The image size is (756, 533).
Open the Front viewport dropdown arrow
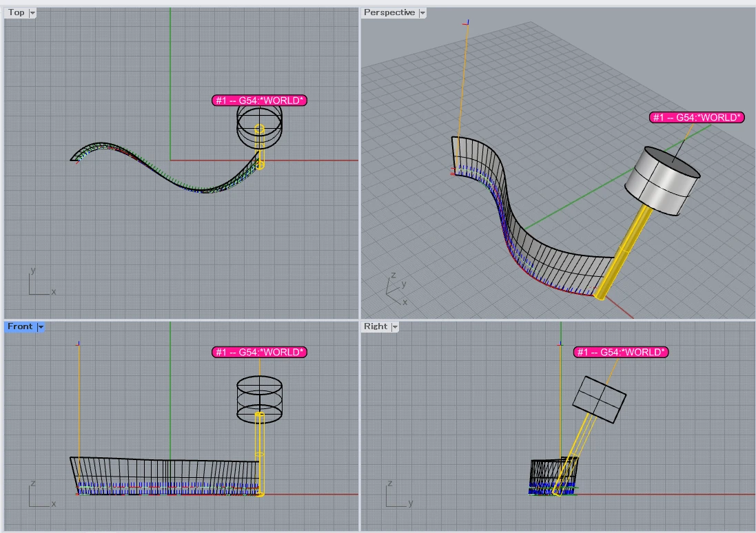click(41, 326)
